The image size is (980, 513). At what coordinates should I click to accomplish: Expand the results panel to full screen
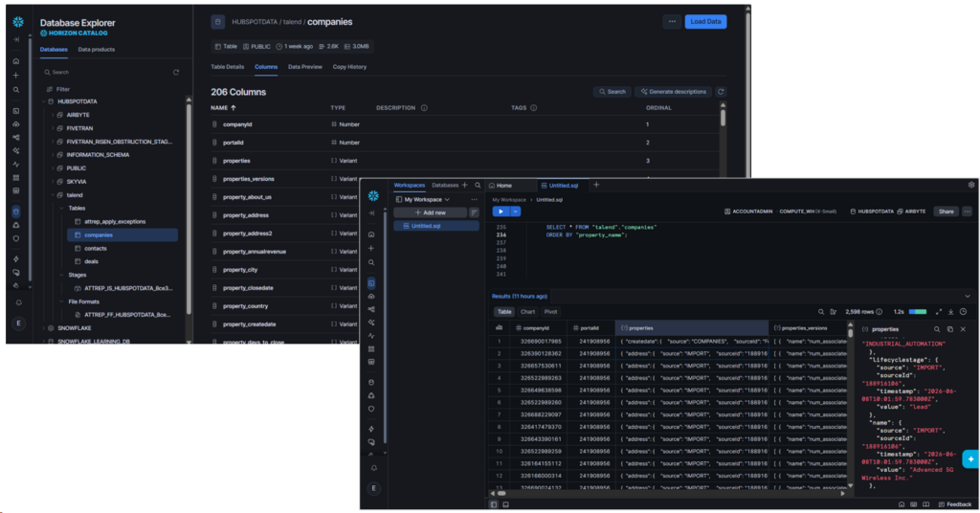(938, 312)
